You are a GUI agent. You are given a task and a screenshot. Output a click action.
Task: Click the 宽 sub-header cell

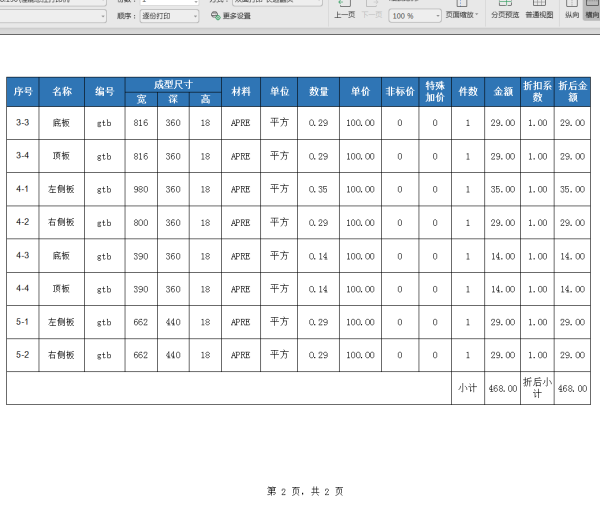click(x=141, y=99)
